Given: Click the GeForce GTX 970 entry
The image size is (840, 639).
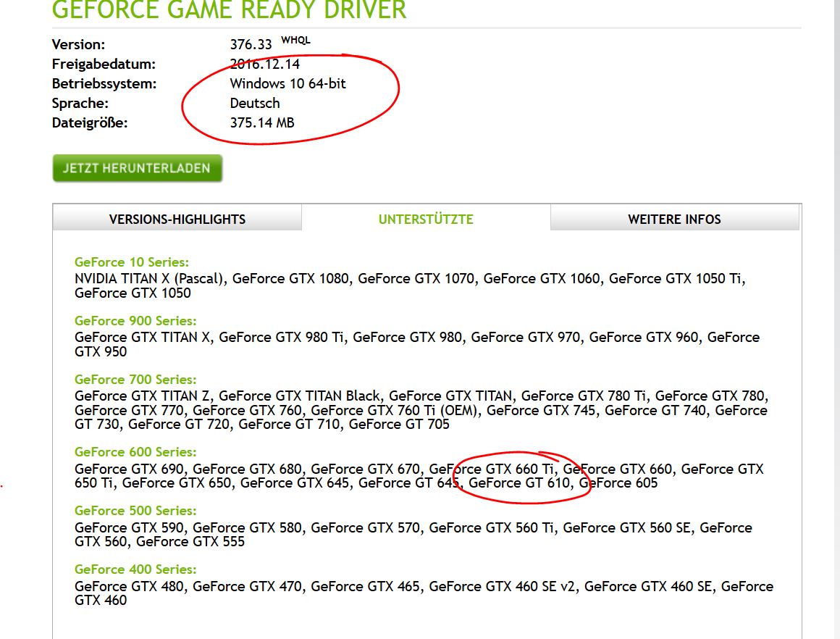Looking at the screenshot, I should pyautogui.click(x=526, y=337).
